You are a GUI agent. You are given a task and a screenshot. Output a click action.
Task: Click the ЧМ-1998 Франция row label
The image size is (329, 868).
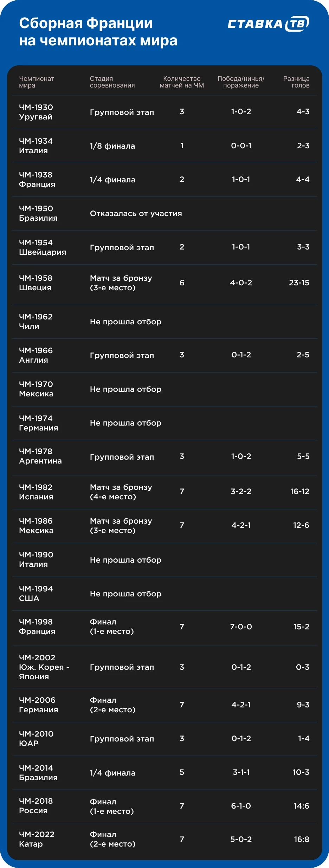pos(37,626)
